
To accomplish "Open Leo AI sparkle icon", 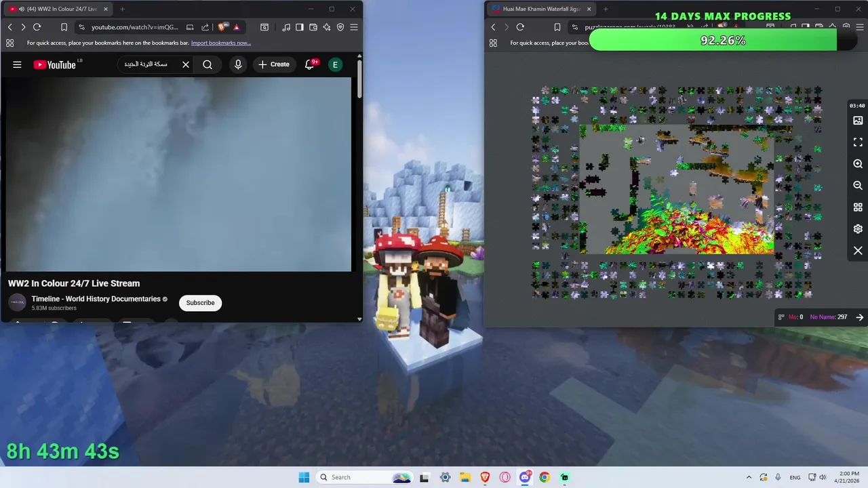I will (x=327, y=27).
